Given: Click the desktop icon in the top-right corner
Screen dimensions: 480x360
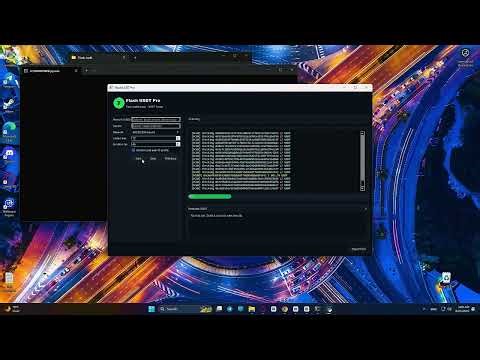Looking at the screenshot, I should (465, 57).
